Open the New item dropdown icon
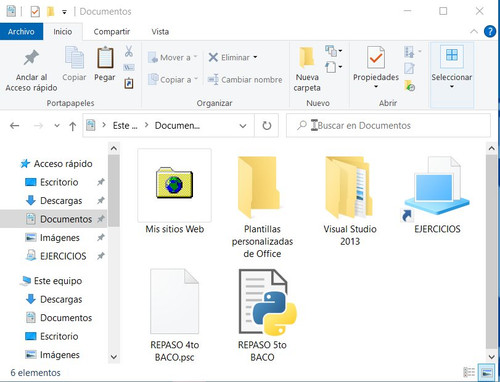 [333, 51]
